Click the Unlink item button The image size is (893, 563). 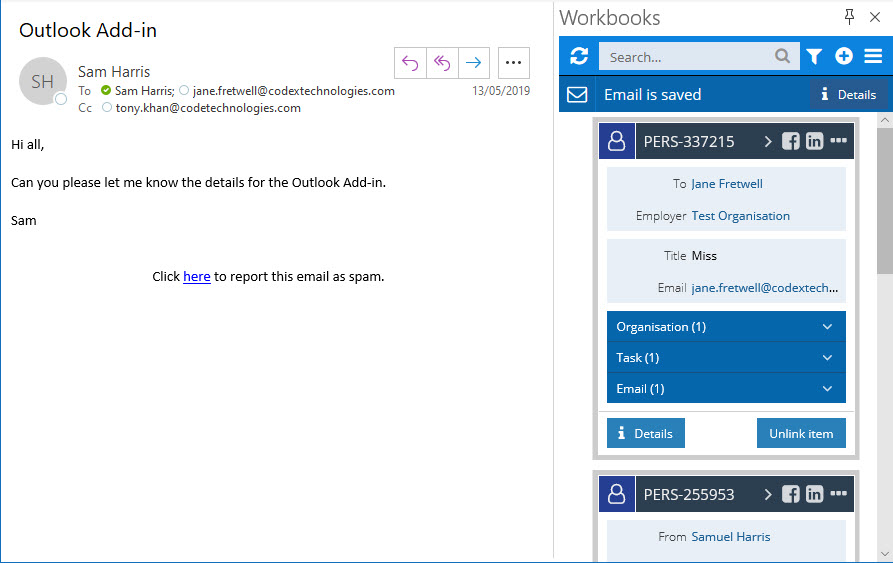coord(801,433)
